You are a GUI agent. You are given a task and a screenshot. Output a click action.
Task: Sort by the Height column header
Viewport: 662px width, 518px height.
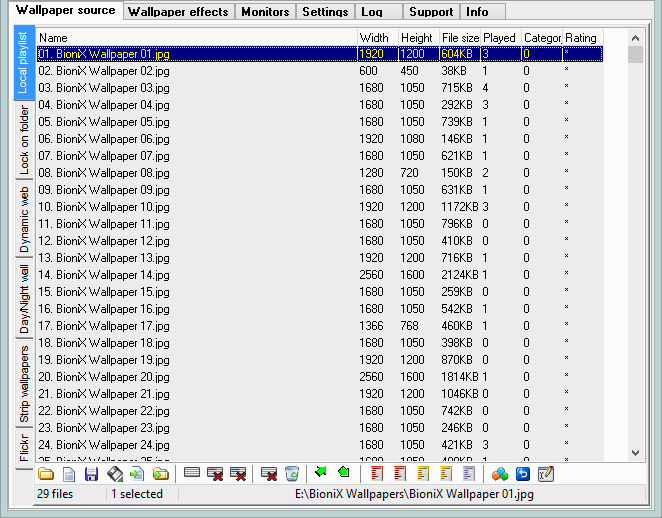pos(419,38)
